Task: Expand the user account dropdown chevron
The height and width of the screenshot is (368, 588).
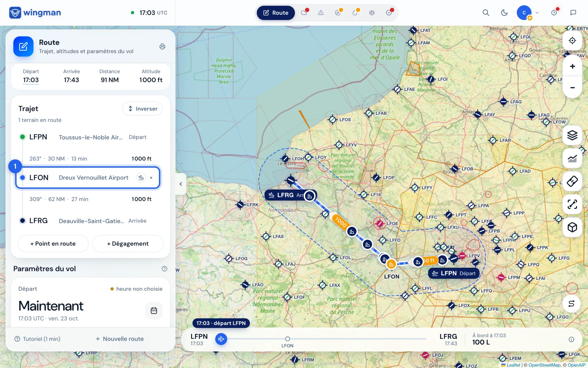Action: pos(537,13)
